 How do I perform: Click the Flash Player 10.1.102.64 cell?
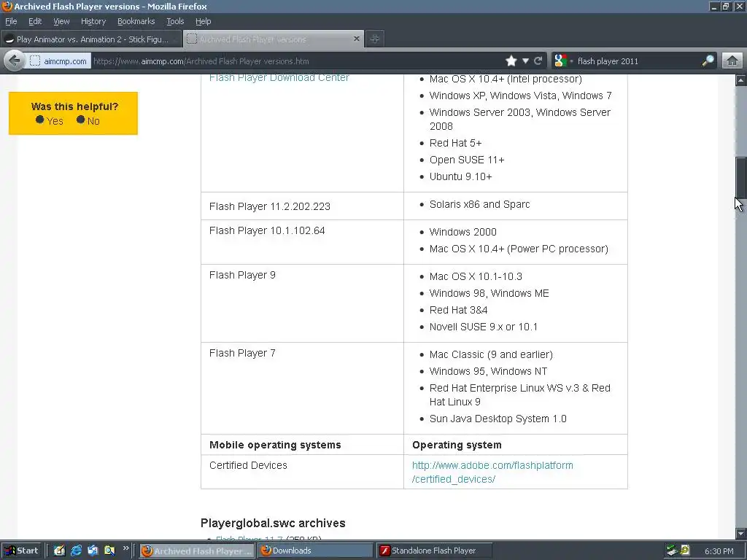[302, 242]
